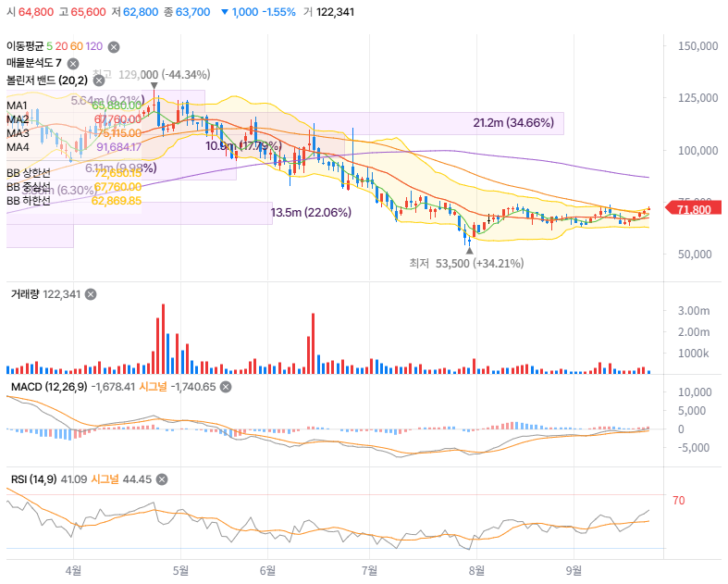Screen dimensions: 728x584
Task: Click the MACD (12,26,9) indicator title
Action: [x=49, y=387]
